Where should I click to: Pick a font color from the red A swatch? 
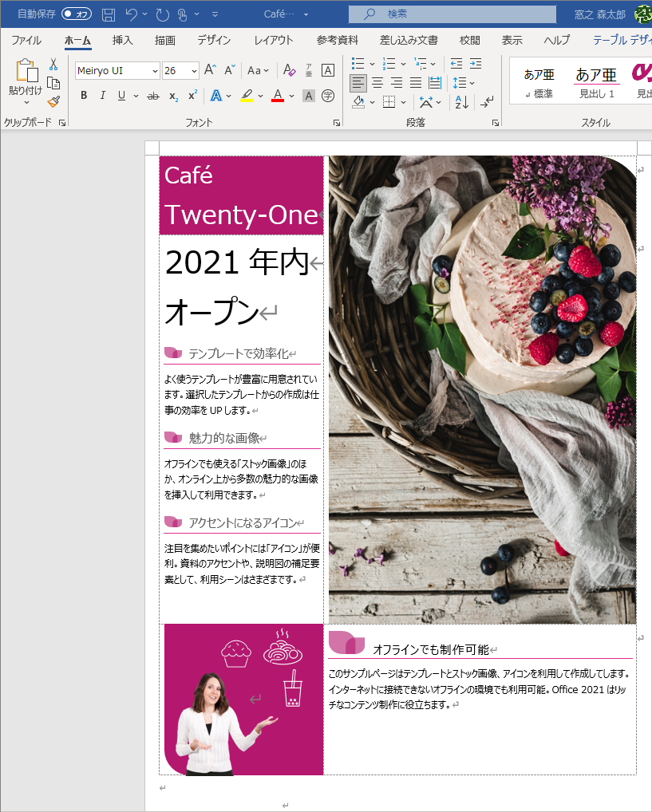tap(276, 96)
